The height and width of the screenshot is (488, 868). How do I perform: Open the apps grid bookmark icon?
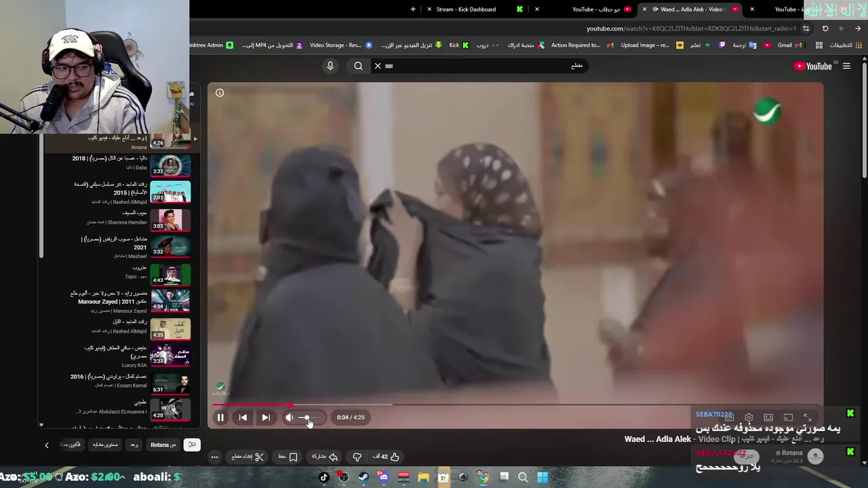[x=819, y=45]
